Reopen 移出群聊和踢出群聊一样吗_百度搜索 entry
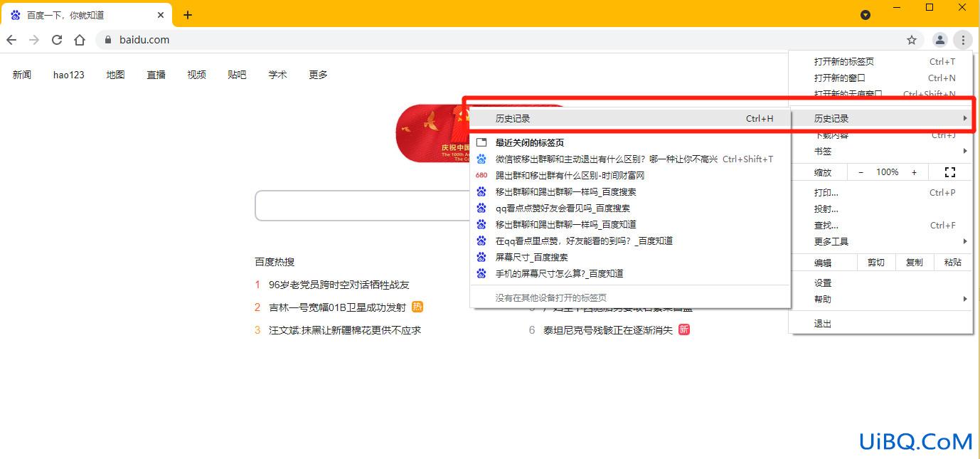This screenshot has width=980, height=459. (630, 192)
